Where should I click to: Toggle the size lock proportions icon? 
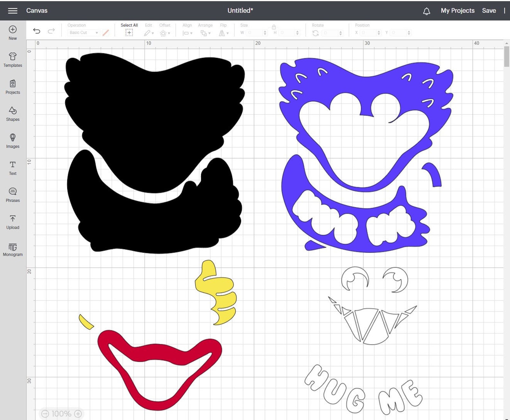tap(274, 27)
